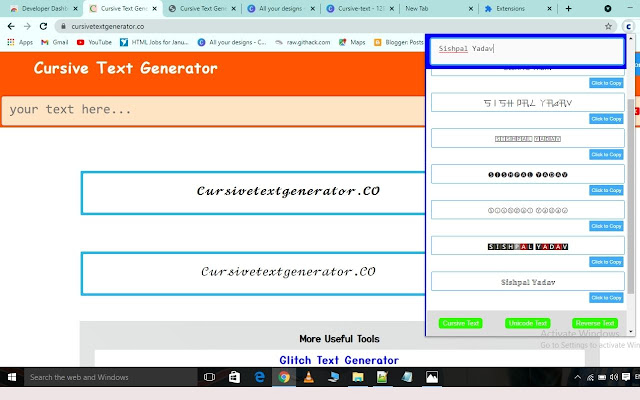Open Task View in the taskbar
The image size is (640, 400).
click(209, 377)
